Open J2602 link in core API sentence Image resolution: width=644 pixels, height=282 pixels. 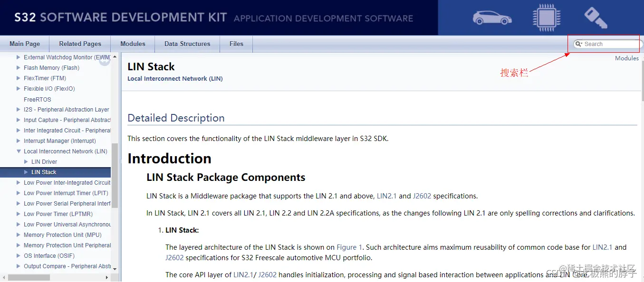pyautogui.click(x=268, y=274)
